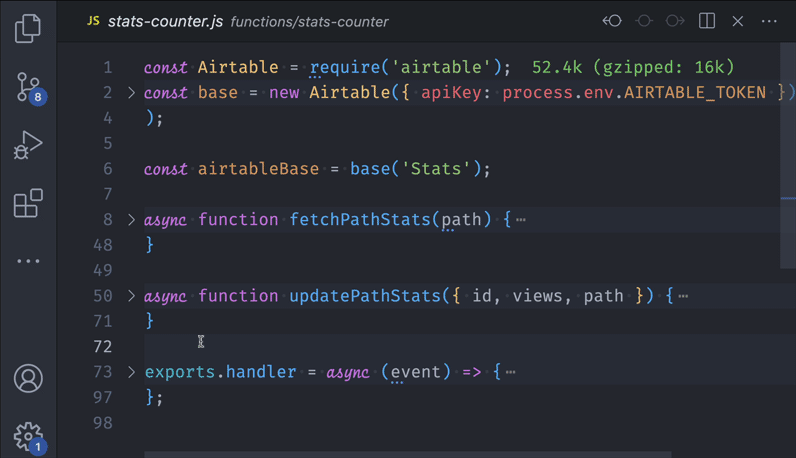Split the editor to the right
Image resolution: width=796 pixels, height=458 pixels.
point(707,21)
